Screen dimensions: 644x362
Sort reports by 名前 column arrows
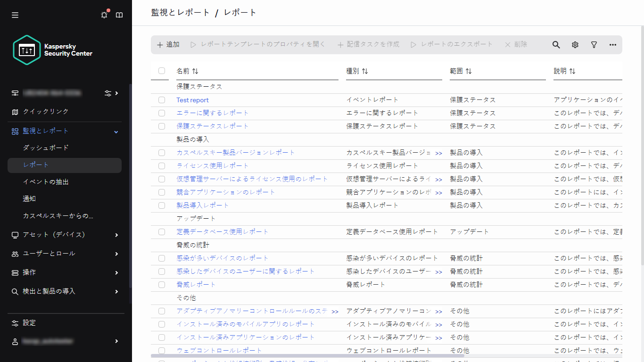[196, 71]
